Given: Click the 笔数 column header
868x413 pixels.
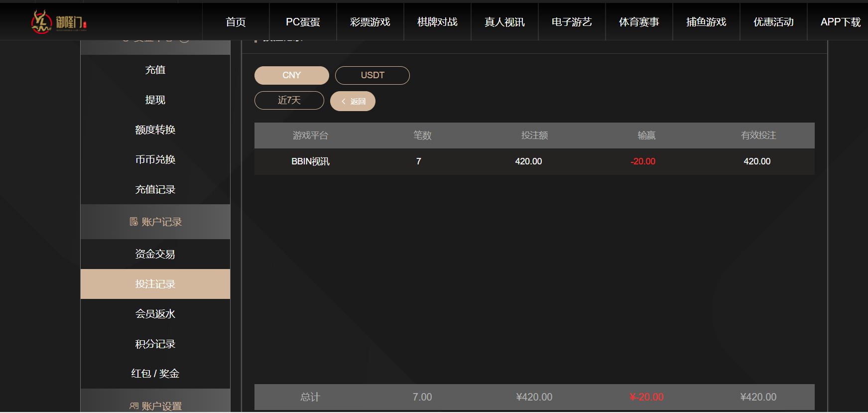Looking at the screenshot, I should [x=422, y=136].
